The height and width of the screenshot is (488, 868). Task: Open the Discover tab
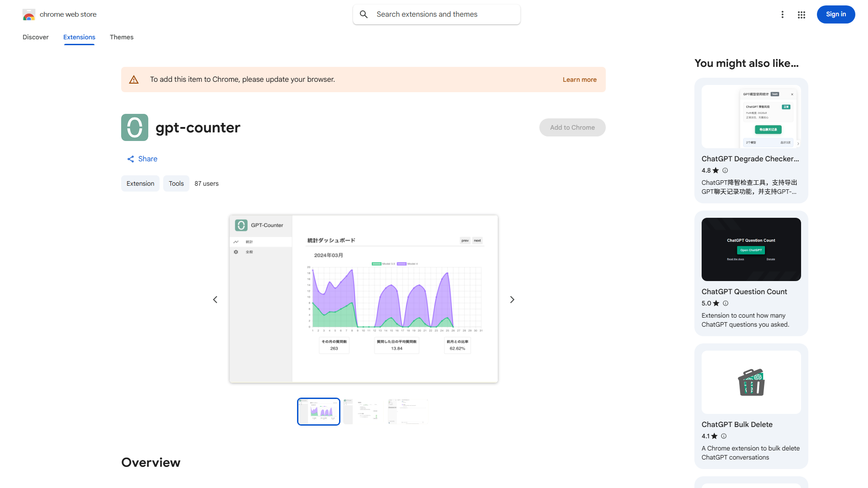[x=35, y=37]
